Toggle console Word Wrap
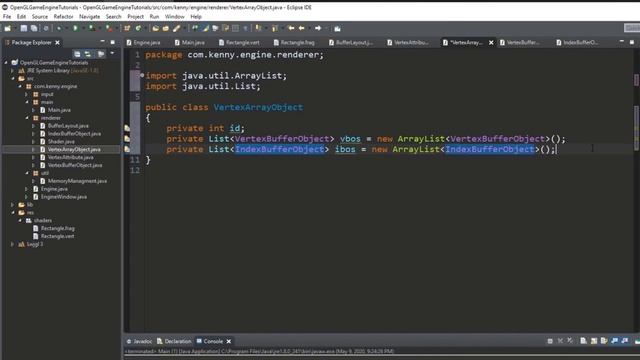The width and height of the screenshot is (640, 360). 604,341
